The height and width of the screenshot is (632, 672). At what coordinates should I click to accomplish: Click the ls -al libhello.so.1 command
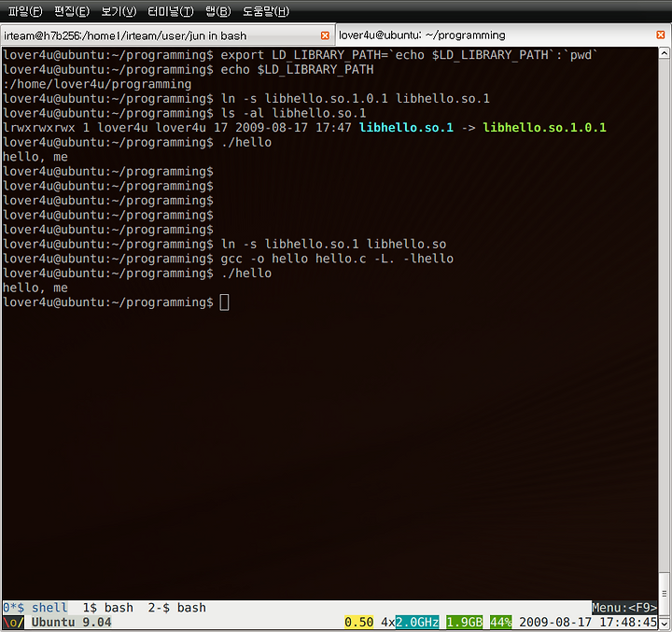coord(294,113)
